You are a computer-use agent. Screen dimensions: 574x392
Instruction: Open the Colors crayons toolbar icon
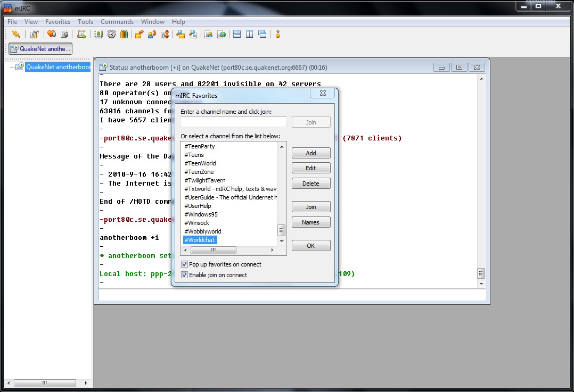click(124, 34)
